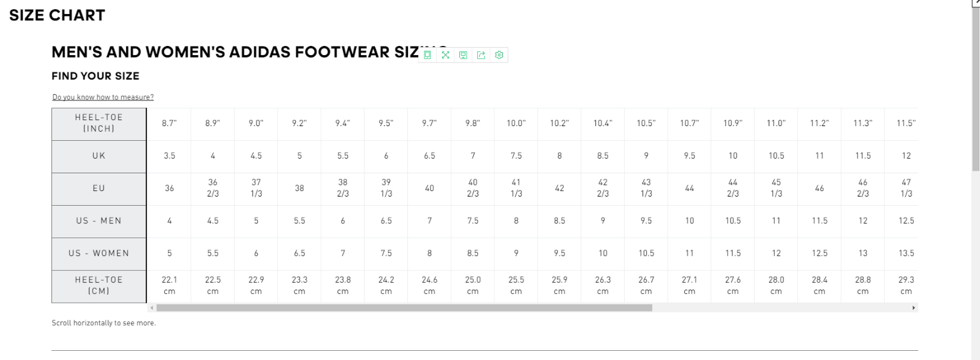Image resolution: width=980 pixels, height=360 pixels.
Task: Select the HEEL-TOE (INCH) row header
Action: [99, 123]
